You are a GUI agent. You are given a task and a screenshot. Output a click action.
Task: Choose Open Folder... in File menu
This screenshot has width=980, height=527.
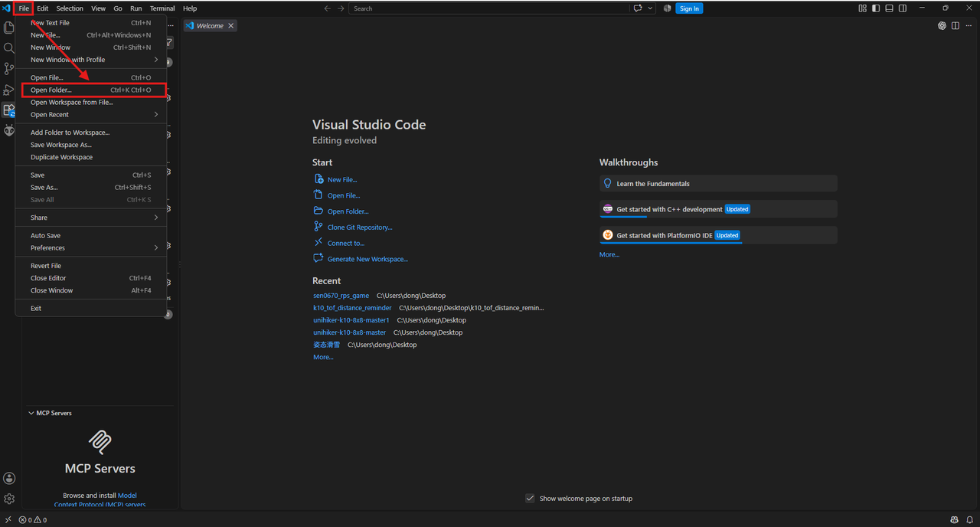point(91,90)
